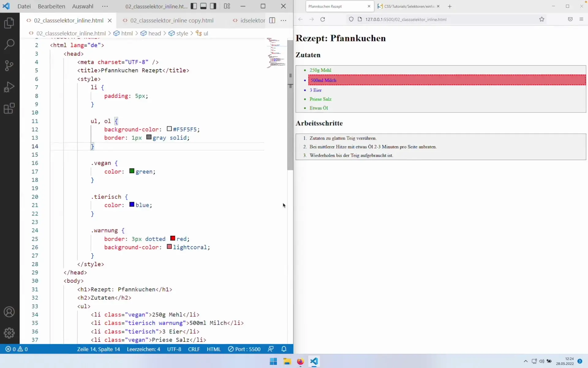Image resolution: width=588 pixels, height=368 pixels.
Task: Open the hidden menus ellipsis in the title bar
Action: tap(105, 6)
